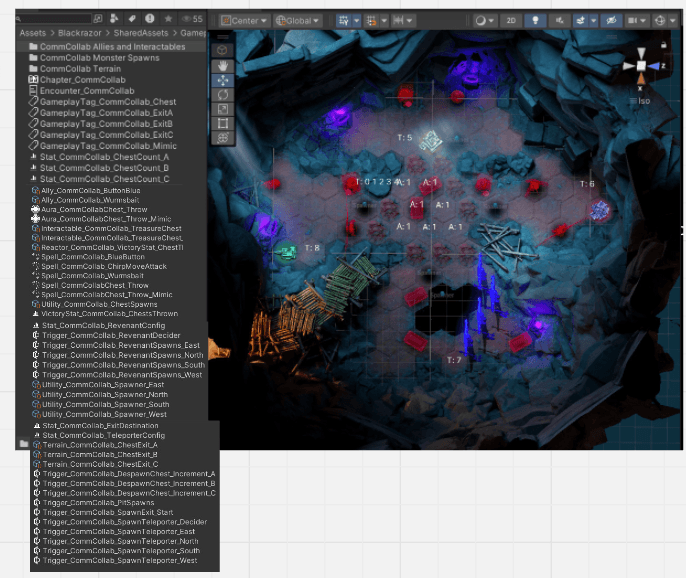Select the Hand view tool

coord(223,66)
